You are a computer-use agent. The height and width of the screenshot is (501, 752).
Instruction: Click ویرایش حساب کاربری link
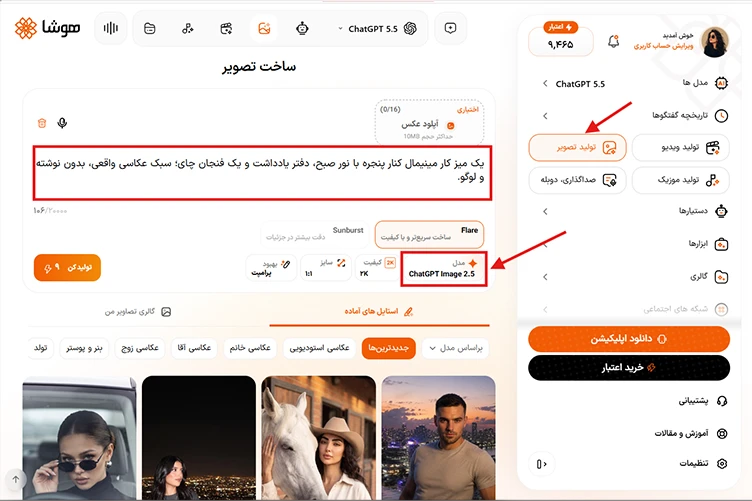663,46
